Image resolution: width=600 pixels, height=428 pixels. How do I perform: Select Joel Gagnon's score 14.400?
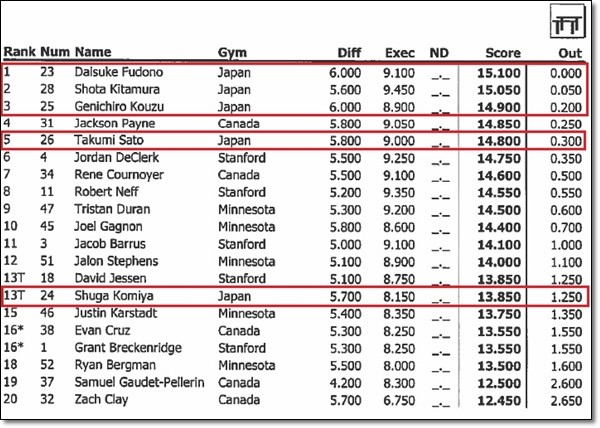[499, 227]
